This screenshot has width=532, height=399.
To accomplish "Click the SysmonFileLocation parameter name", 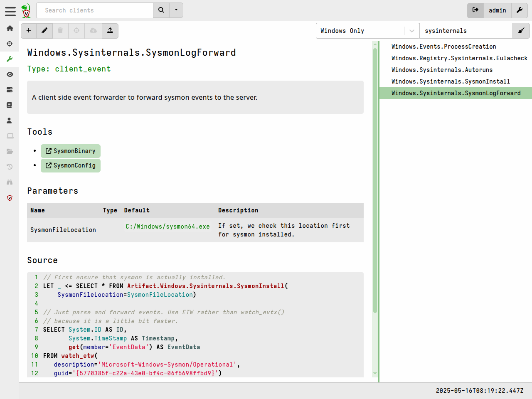I will (63, 230).
